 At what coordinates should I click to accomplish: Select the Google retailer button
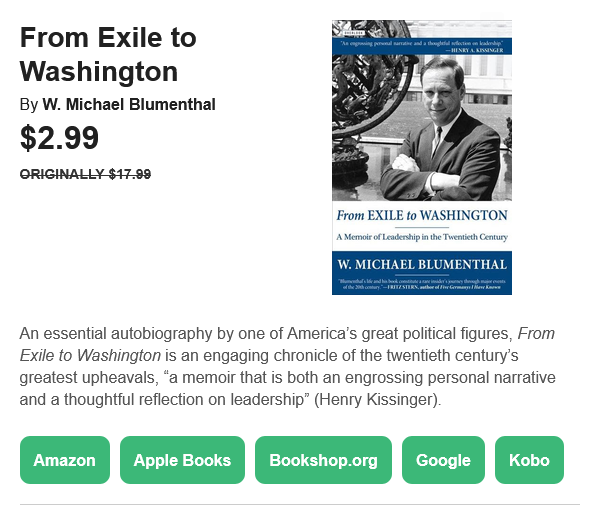pos(443,460)
